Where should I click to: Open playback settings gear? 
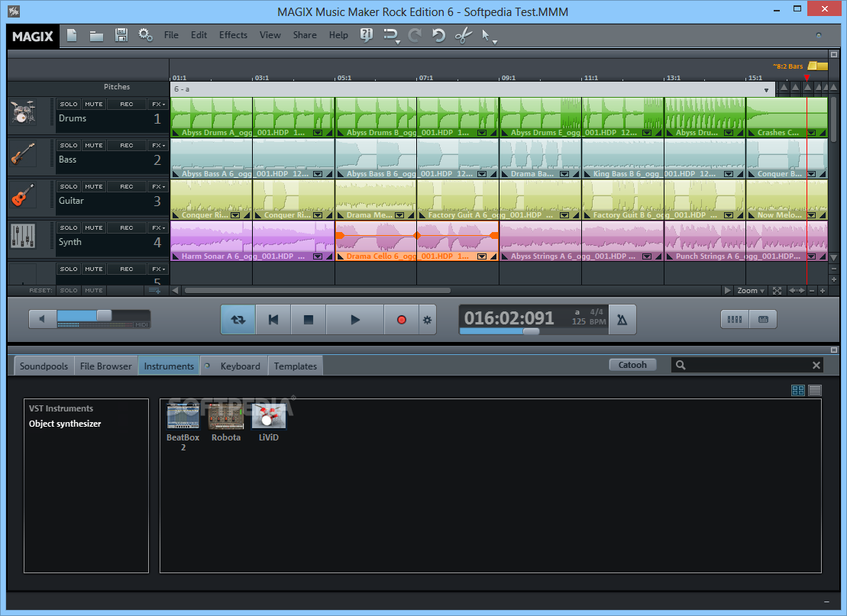pyautogui.click(x=427, y=320)
